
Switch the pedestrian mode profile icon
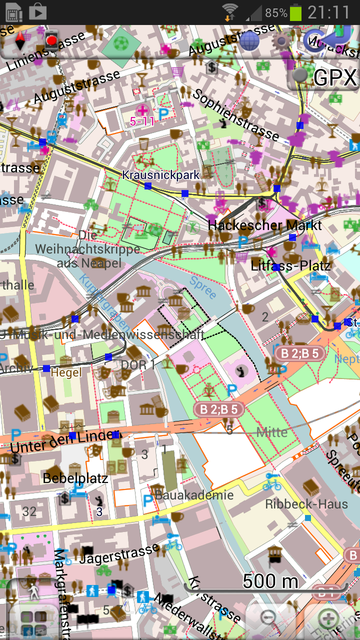pyautogui.click(x=33, y=590)
